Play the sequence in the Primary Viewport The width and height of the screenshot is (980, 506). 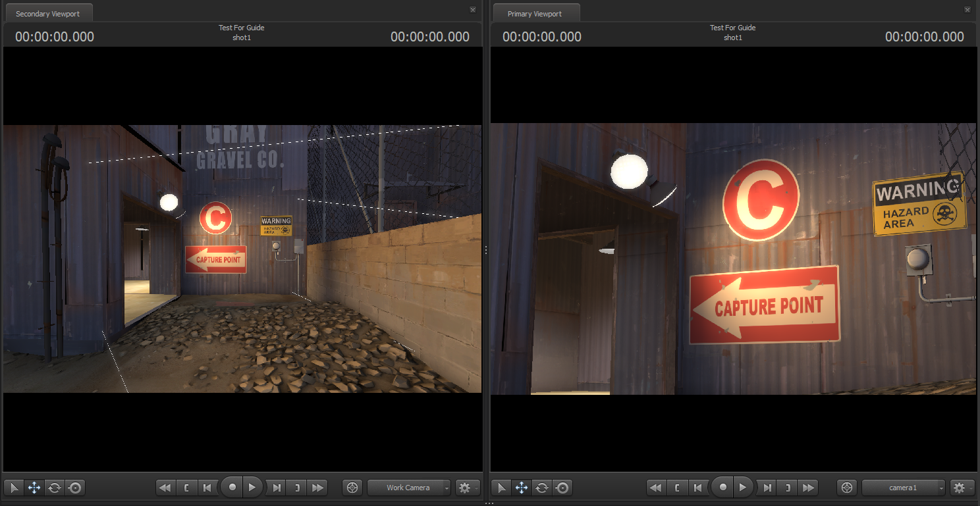tap(744, 488)
